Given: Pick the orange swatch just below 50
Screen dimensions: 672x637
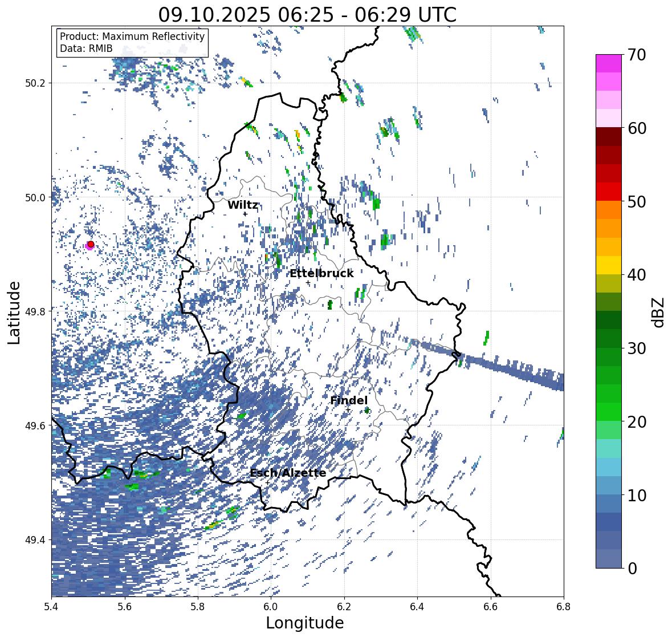Looking at the screenshot, I should point(609,210).
